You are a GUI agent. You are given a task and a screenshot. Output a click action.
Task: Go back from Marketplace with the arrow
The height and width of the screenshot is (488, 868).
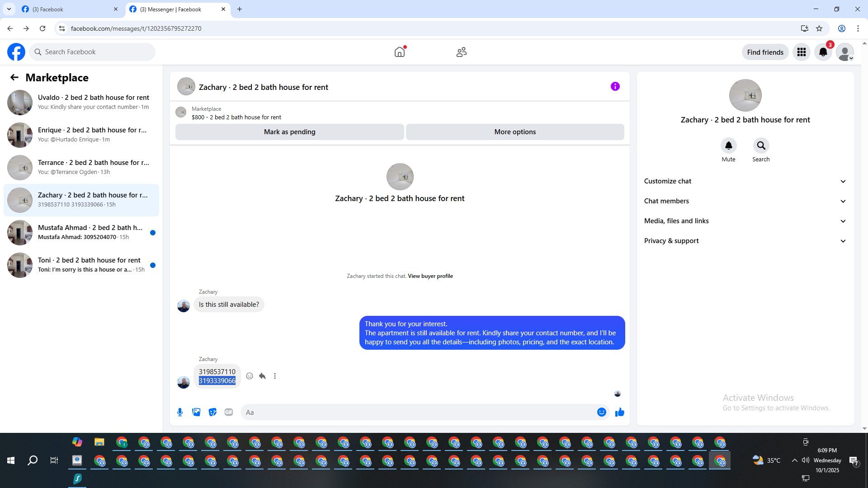click(14, 78)
